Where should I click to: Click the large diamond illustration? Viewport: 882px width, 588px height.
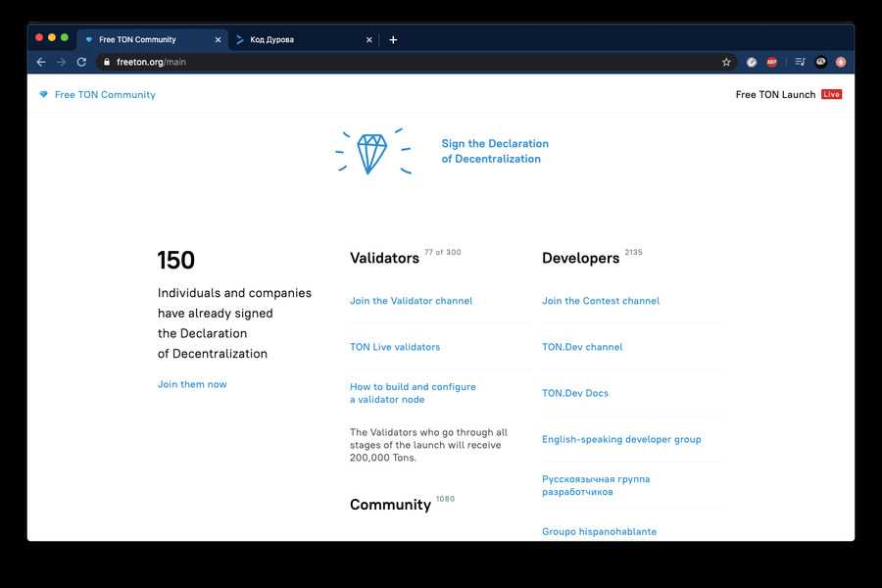(372, 152)
